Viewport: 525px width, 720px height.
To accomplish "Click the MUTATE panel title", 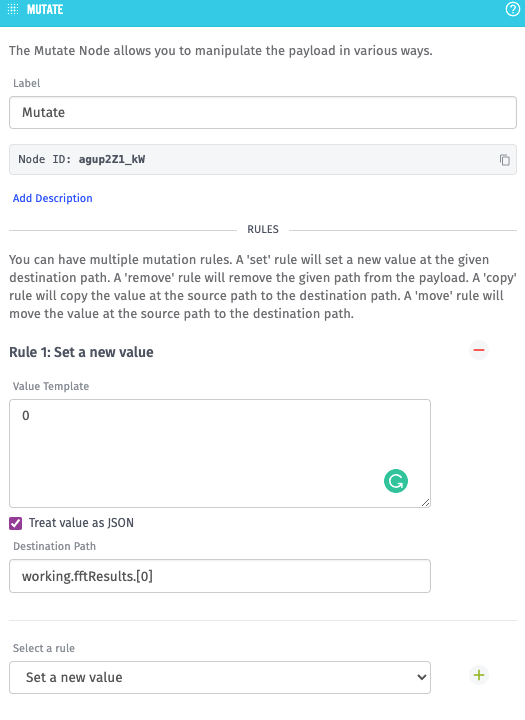I will click(45, 9).
